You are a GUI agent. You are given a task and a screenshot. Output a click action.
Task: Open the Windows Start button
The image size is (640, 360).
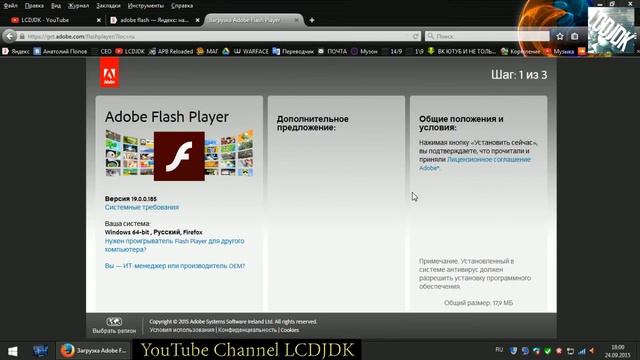click(13, 351)
